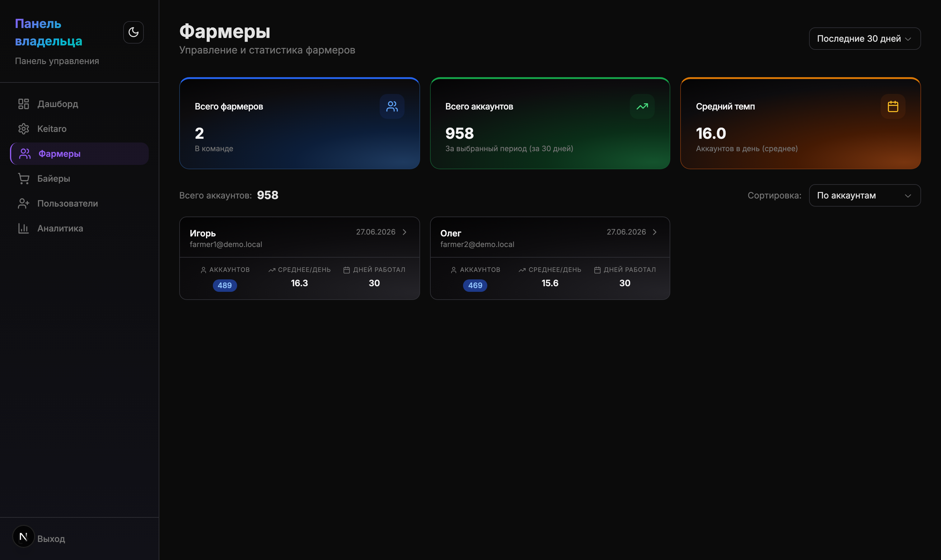Open the По аккаунтам sort dropdown
The width and height of the screenshot is (941, 560).
pos(864,195)
